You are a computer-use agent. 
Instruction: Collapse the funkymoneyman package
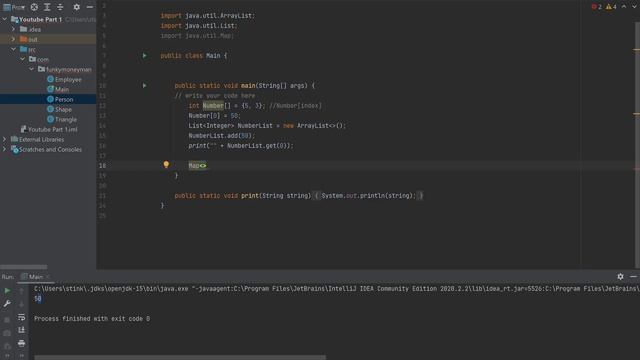click(x=32, y=69)
